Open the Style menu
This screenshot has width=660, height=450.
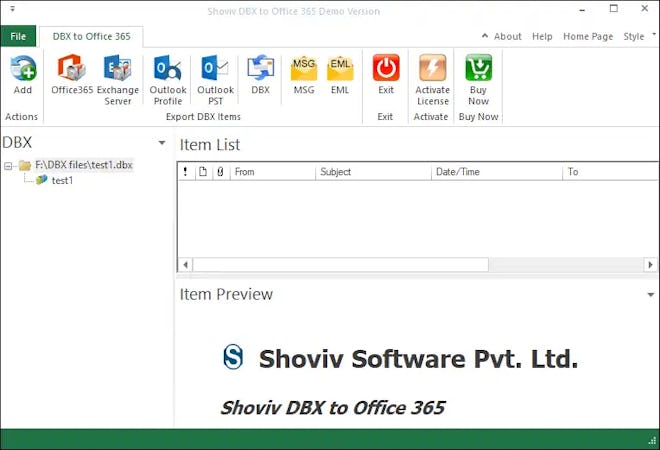pos(633,37)
